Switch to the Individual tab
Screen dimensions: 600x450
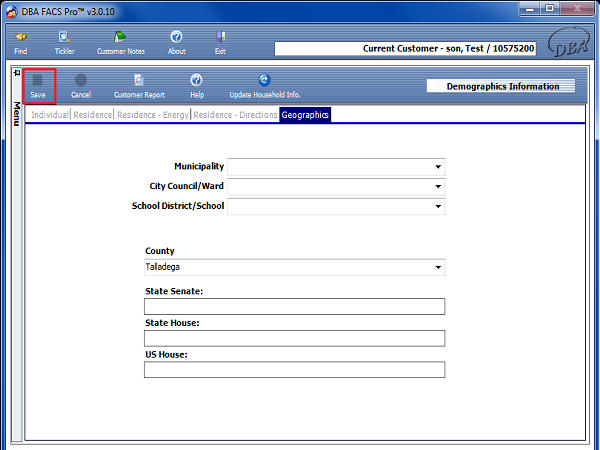point(50,115)
